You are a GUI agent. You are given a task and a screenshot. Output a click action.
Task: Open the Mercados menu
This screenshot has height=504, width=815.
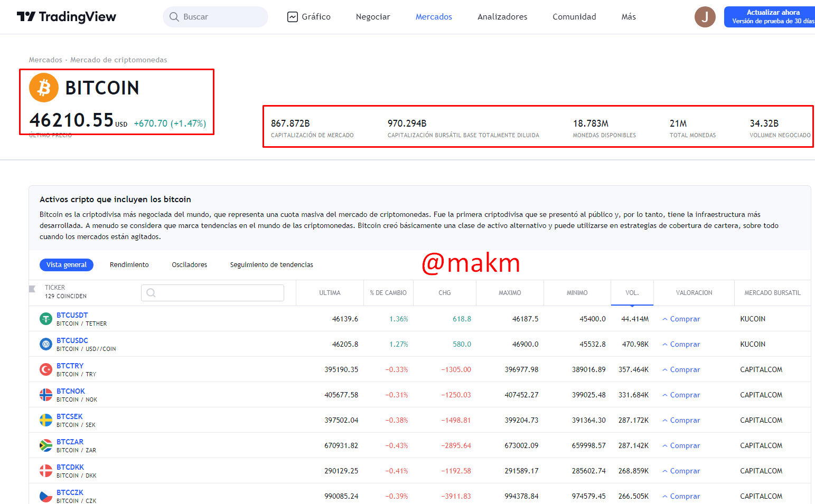(x=434, y=17)
